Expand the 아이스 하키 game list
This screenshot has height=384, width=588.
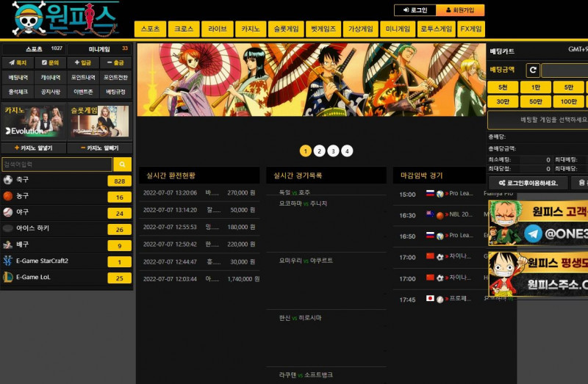[66, 229]
